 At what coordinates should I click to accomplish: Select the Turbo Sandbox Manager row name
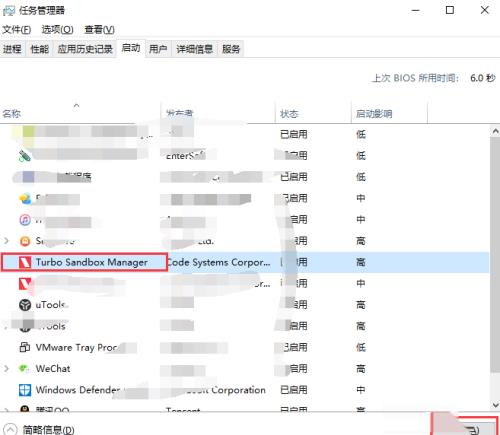pyautogui.click(x=92, y=262)
